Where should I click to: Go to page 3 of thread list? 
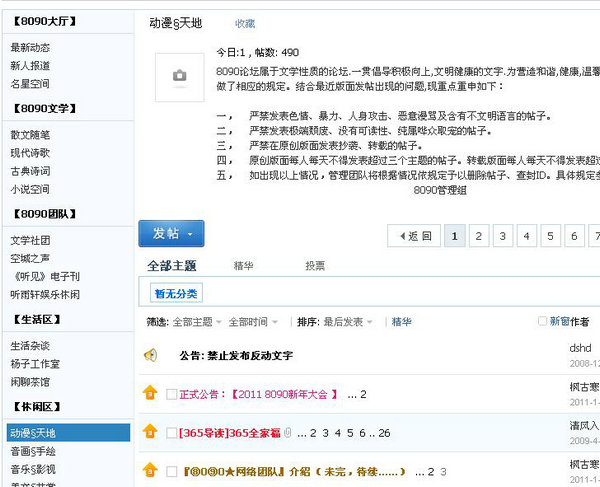(x=503, y=236)
